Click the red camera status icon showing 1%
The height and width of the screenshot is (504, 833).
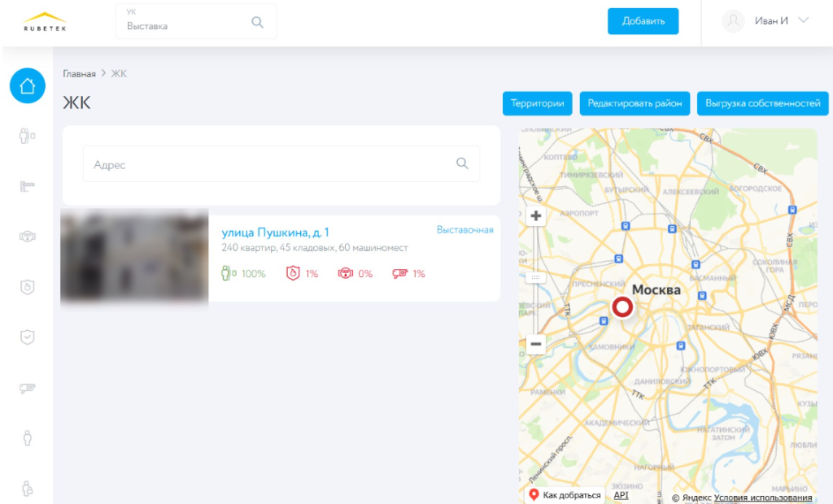399,273
